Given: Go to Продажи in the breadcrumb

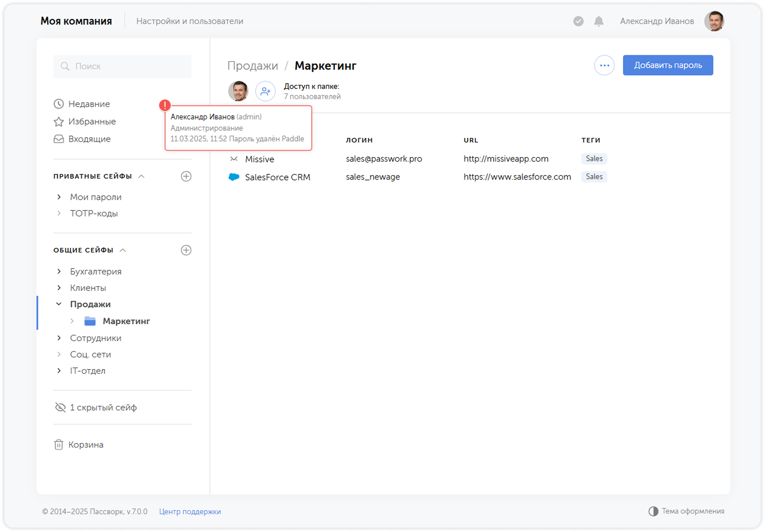Looking at the screenshot, I should [x=253, y=66].
